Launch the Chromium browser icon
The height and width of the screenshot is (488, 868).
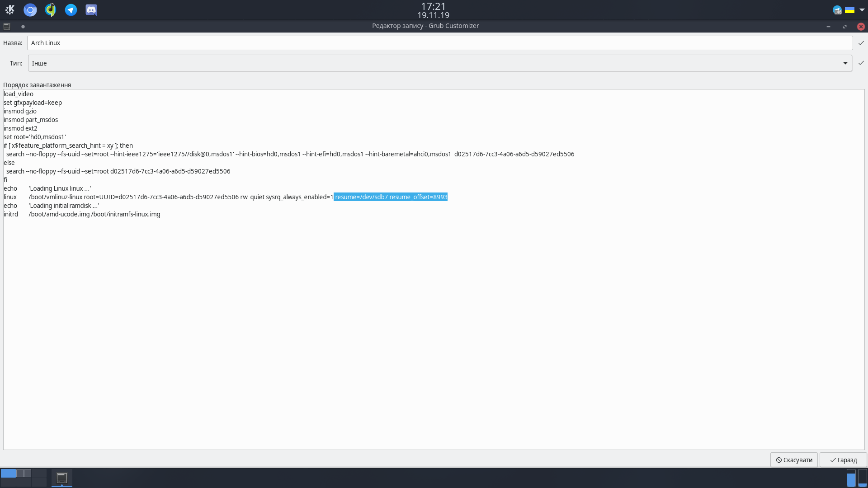click(30, 9)
